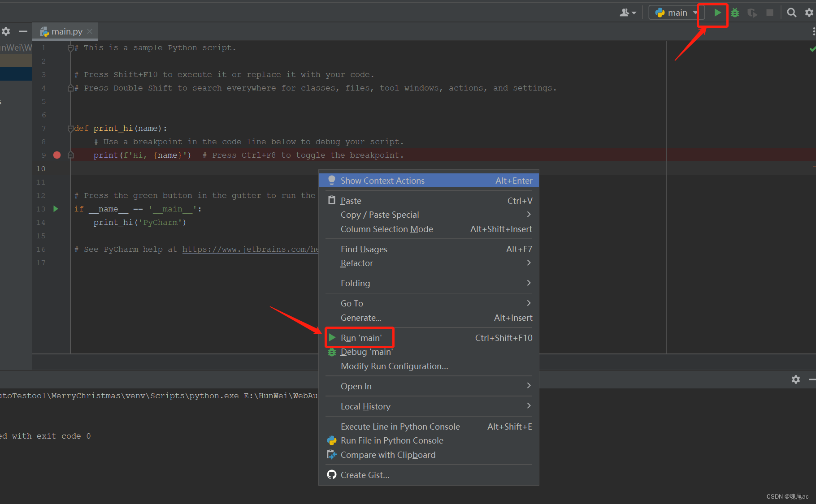
Task: Open Copy / Paste Special submenu
Action: [429, 215]
